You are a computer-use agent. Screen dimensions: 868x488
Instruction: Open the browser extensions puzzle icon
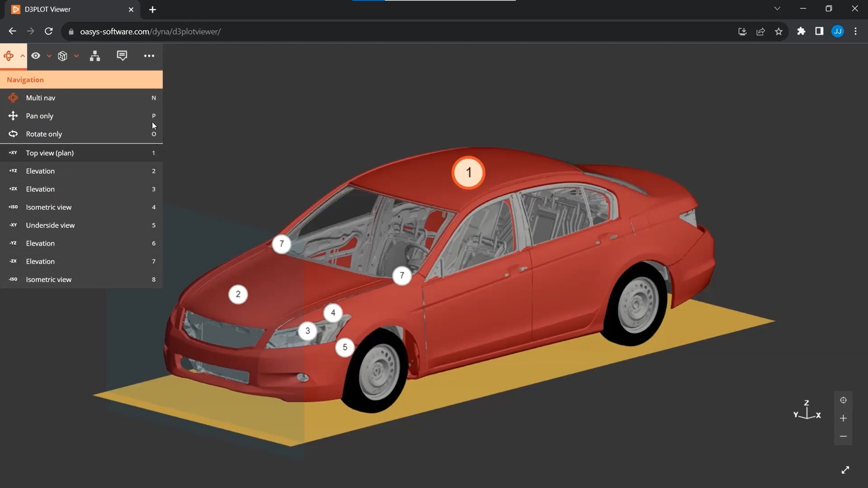[x=801, y=31]
